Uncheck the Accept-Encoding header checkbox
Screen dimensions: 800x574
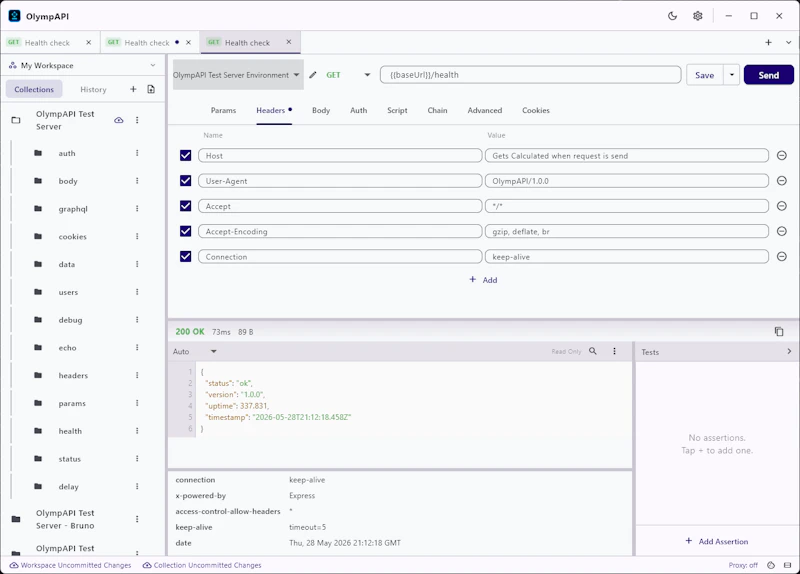click(x=185, y=231)
